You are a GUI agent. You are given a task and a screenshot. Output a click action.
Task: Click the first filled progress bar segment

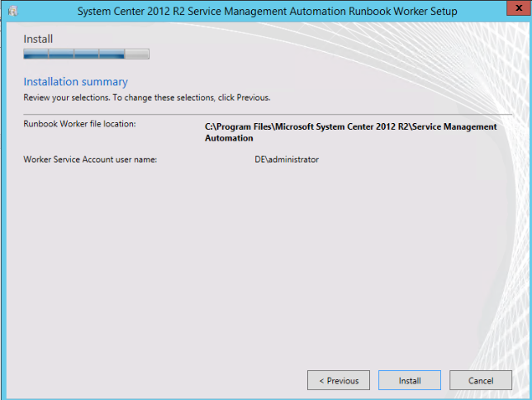tap(36, 55)
